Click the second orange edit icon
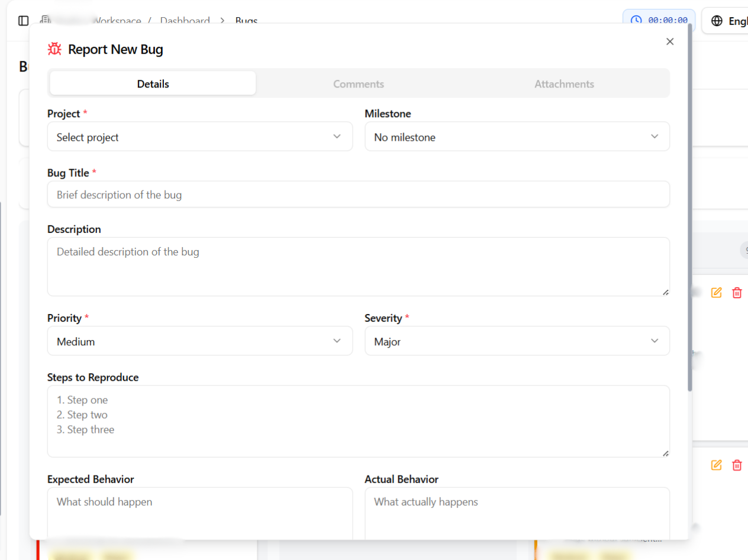Viewport: 748px width, 560px height. coord(716,465)
